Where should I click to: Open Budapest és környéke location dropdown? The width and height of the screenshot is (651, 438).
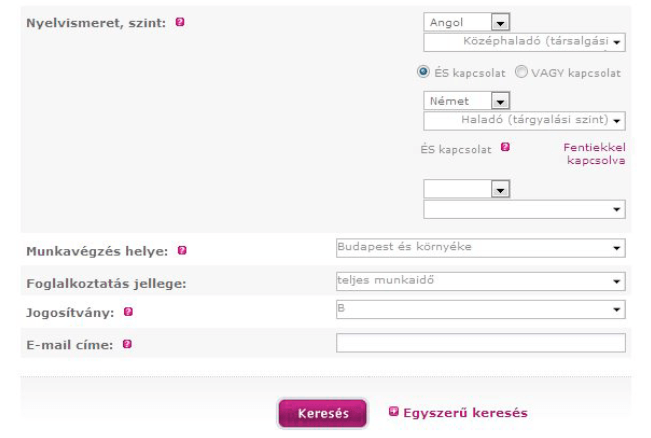pos(480,248)
